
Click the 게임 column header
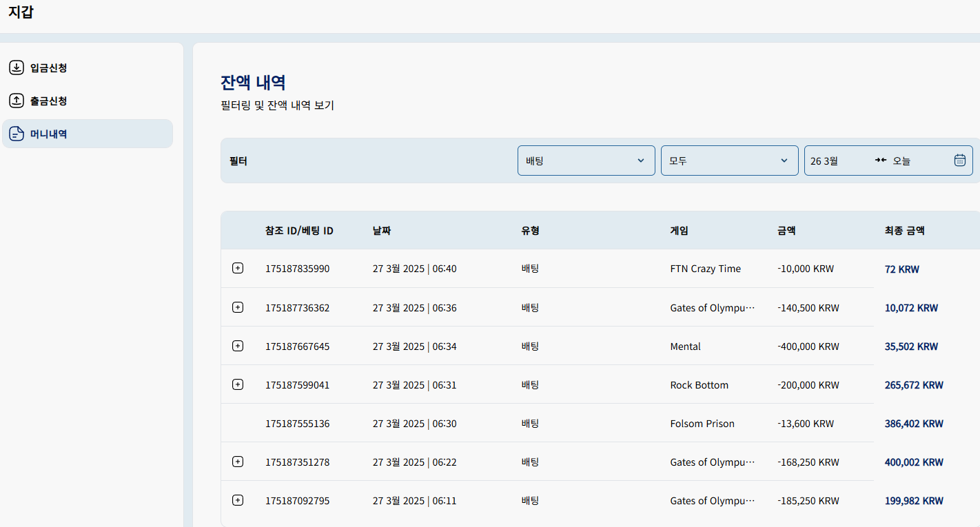pyautogui.click(x=680, y=231)
